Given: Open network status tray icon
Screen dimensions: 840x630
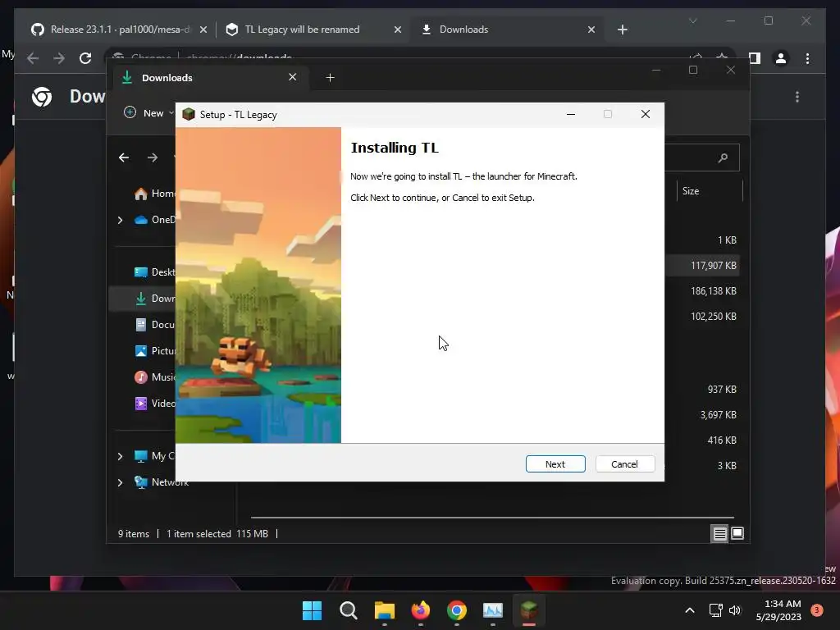Looking at the screenshot, I should (715, 610).
